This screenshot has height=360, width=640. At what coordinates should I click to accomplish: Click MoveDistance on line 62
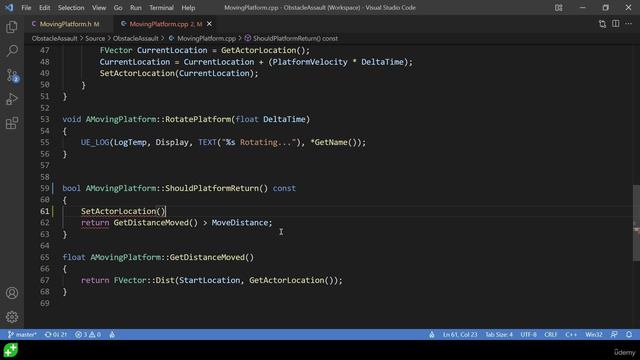tap(239, 222)
